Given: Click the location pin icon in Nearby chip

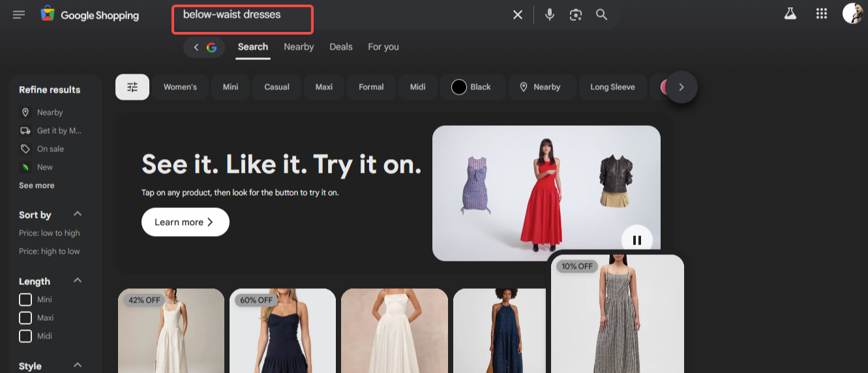Looking at the screenshot, I should tap(523, 87).
